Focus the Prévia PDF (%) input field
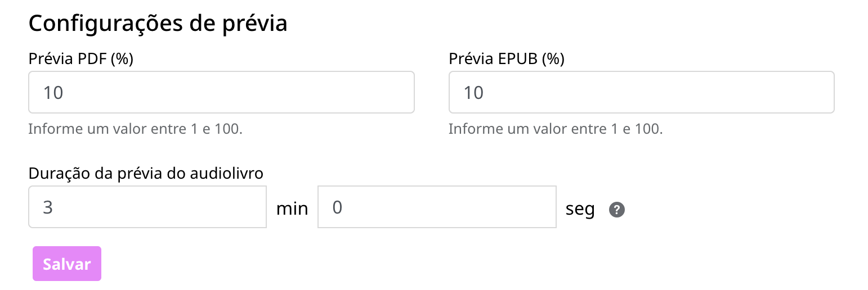This screenshot has width=868, height=290. click(222, 92)
